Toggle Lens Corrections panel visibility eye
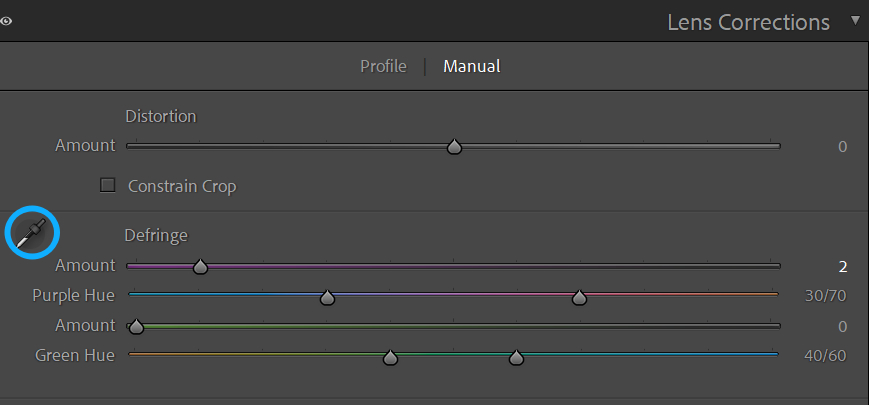This screenshot has height=405, width=869. coord(6,22)
